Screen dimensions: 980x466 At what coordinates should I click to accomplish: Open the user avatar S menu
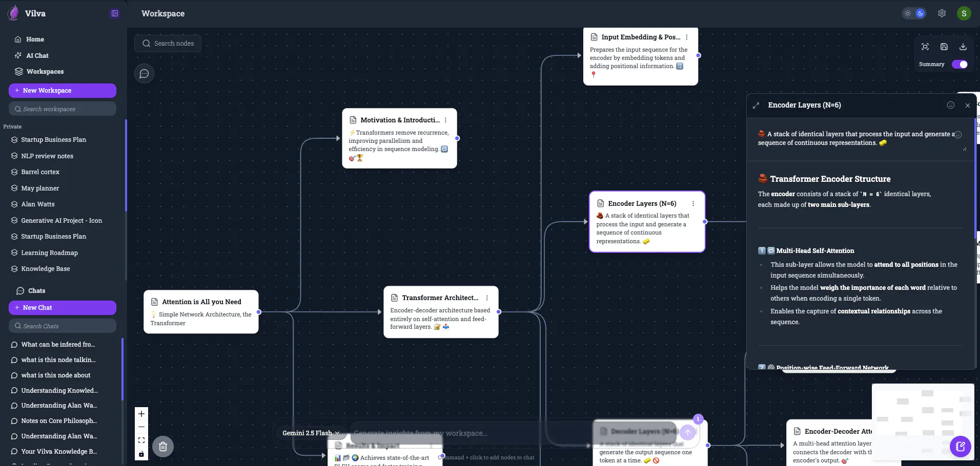964,14
